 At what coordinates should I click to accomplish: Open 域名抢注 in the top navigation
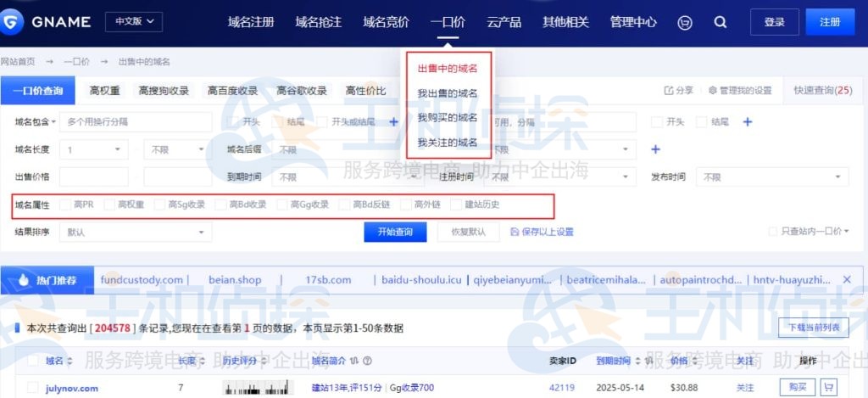[319, 22]
